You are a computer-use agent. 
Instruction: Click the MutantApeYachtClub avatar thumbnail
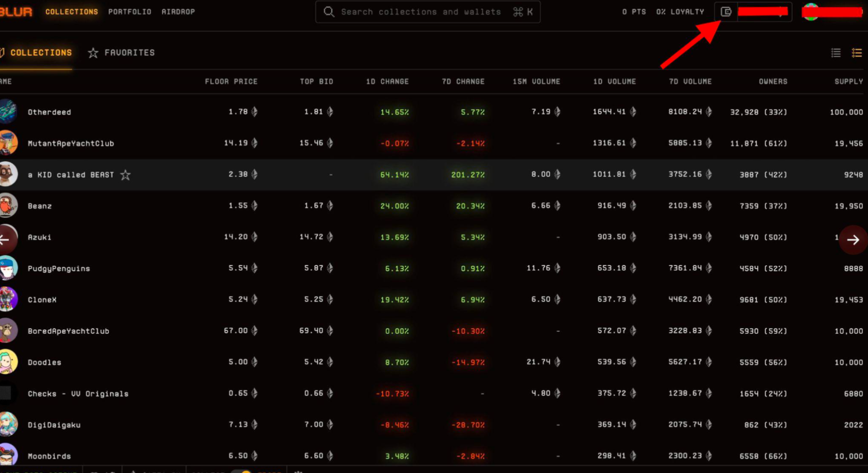8,143
